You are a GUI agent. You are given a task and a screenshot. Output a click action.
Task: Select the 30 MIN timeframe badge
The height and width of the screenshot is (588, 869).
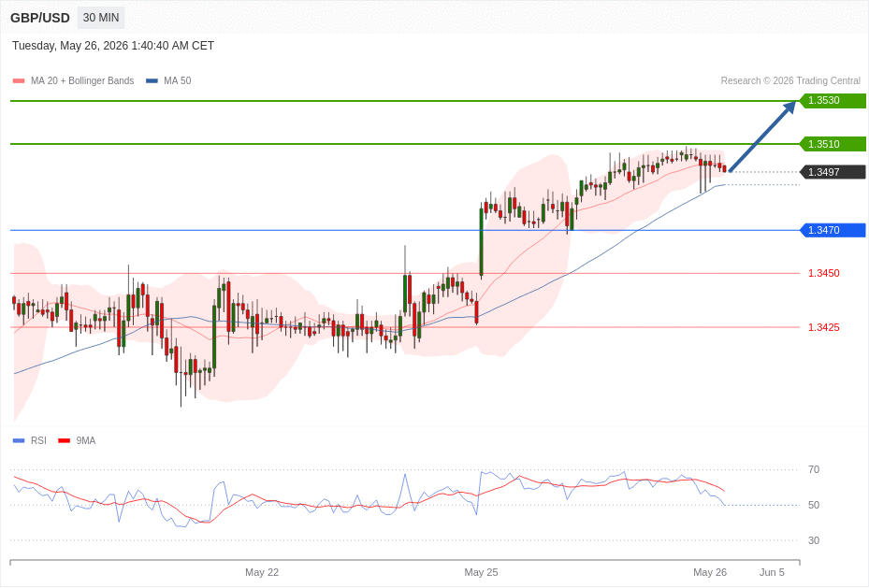click(101, 18)
